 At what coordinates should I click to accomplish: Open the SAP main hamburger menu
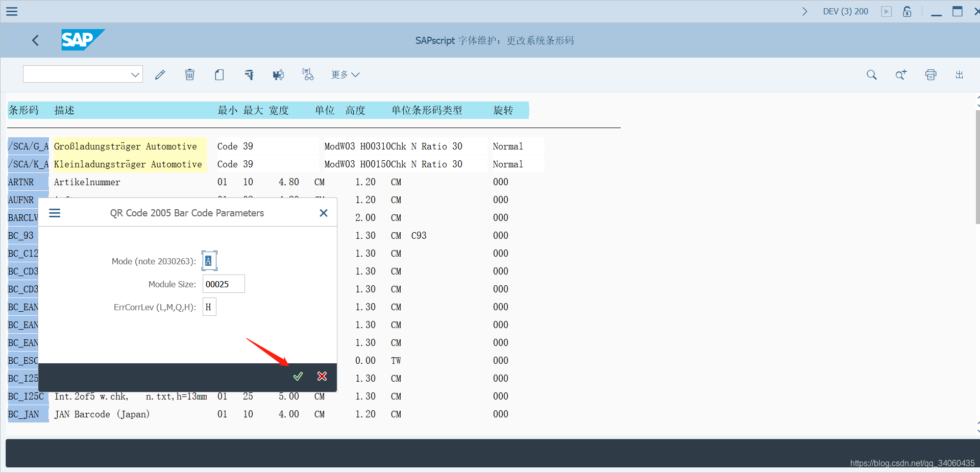(x=12, y=11)
